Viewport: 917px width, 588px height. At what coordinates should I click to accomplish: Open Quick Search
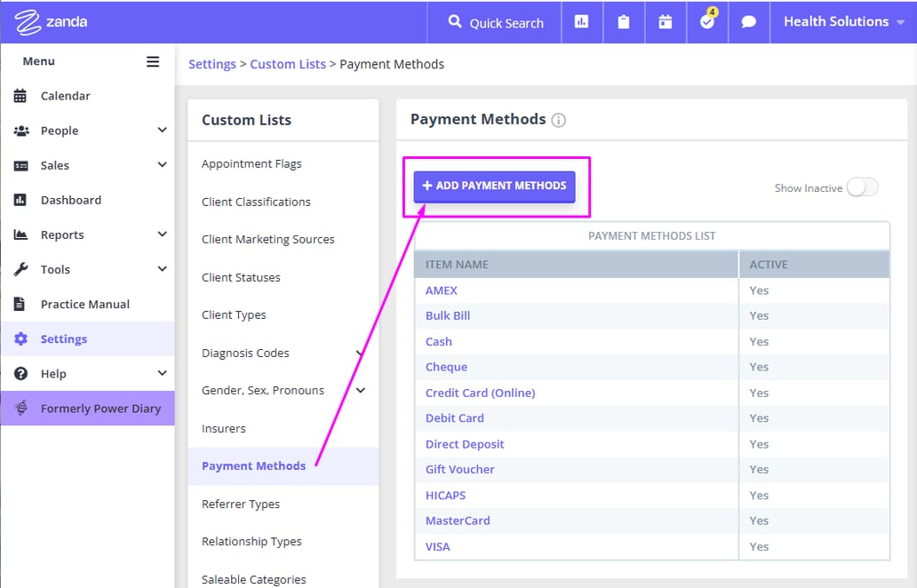pyautogui.click(x=493, y=22)
